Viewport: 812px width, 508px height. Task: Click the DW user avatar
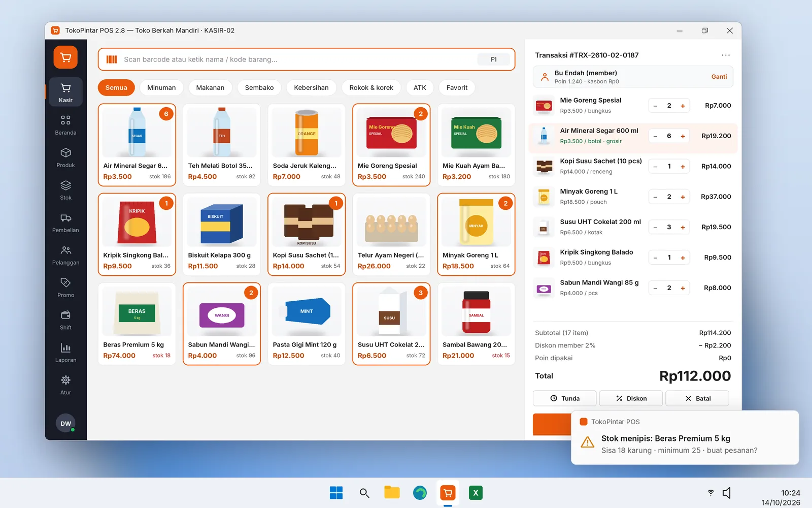pos(65,423)
